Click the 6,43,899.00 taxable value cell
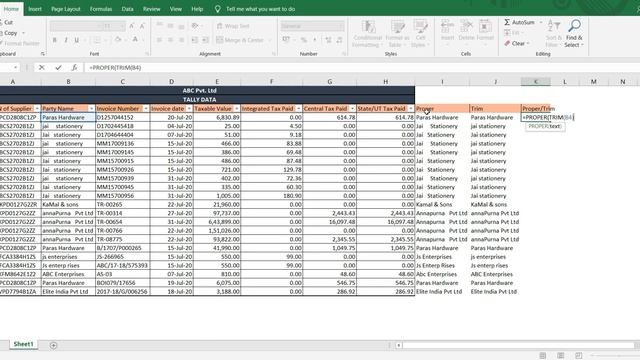 click(x=216, y=222)
